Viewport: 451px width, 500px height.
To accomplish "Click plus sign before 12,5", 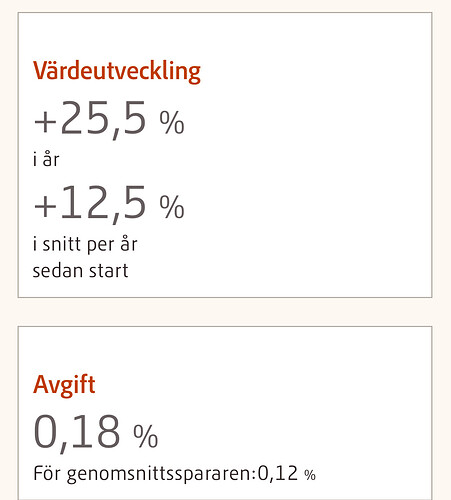I will point(45,206).
